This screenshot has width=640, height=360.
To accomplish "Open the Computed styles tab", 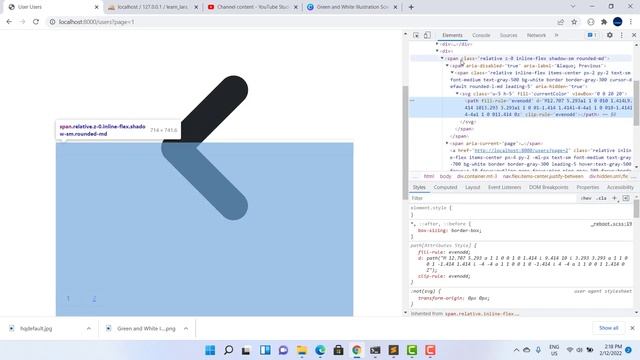I will (x=445, y=187).
